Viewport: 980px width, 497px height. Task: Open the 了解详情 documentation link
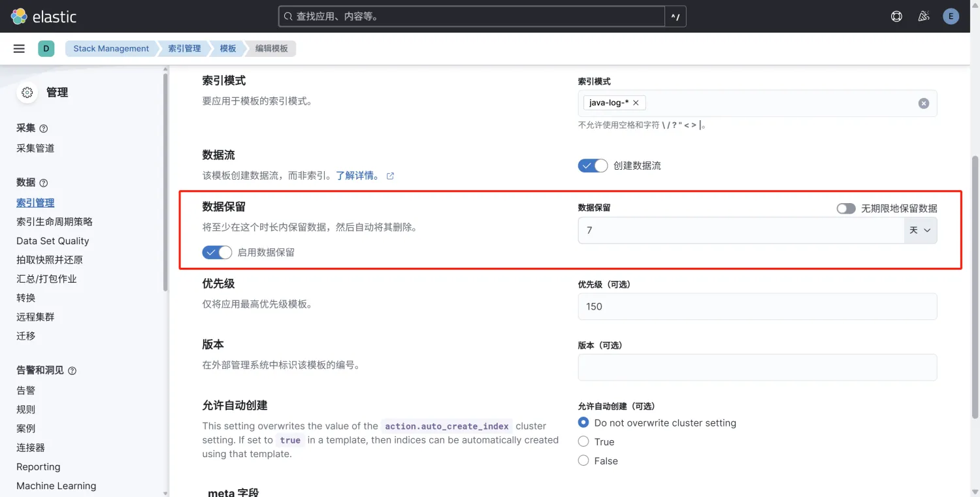click(x=358, y=176)
